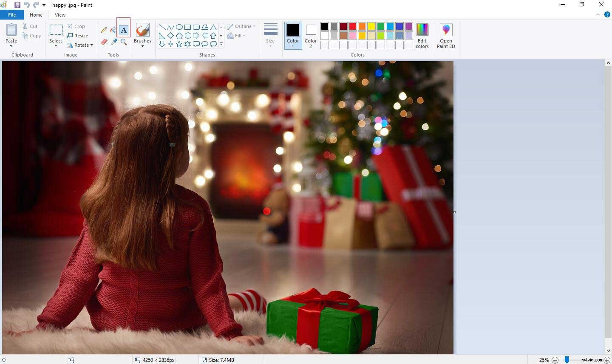Toggle Color 2 as active color

[311, 36]
